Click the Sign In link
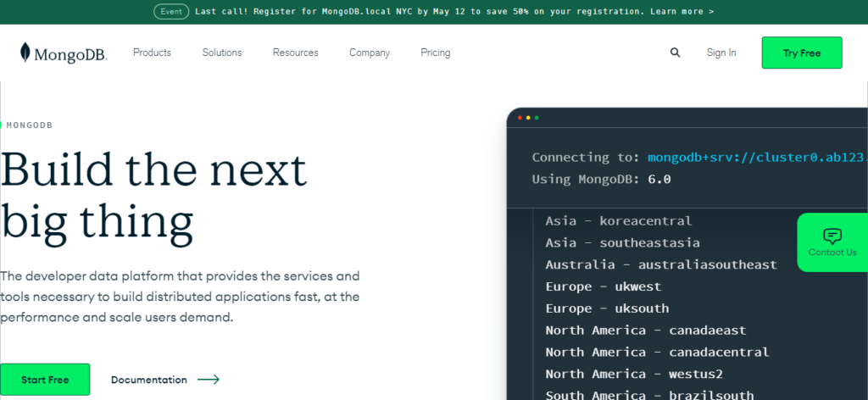 pyautogui.click(x=721, y=53)
